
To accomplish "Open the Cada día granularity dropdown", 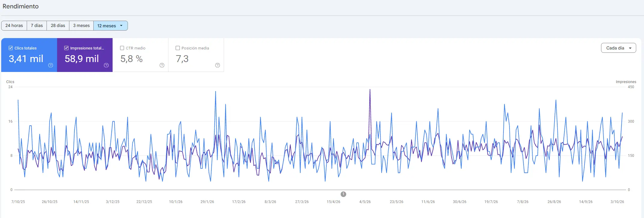I will 618,48.
